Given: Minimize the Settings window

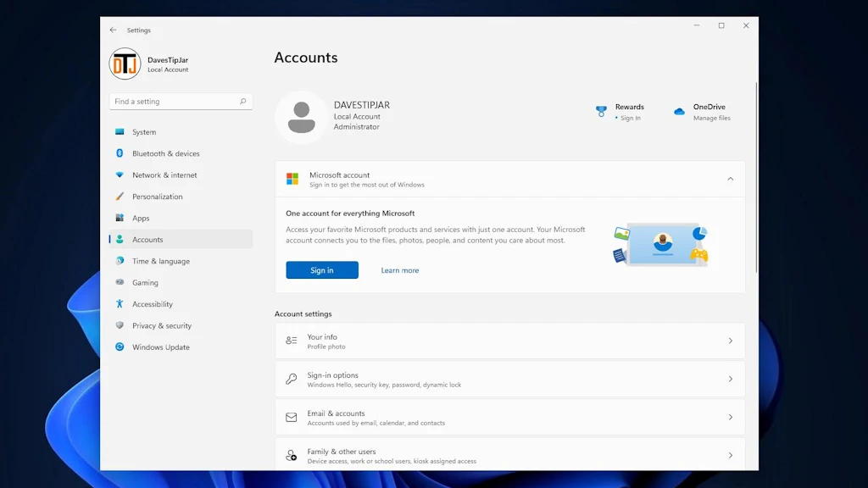Looking at the screenshot, I should (x=697, y=25).
